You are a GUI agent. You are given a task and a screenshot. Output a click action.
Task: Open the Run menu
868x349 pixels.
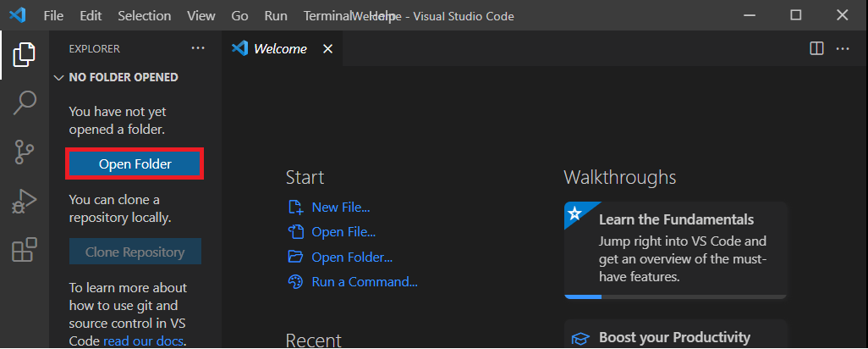click(x=276, y=15)
